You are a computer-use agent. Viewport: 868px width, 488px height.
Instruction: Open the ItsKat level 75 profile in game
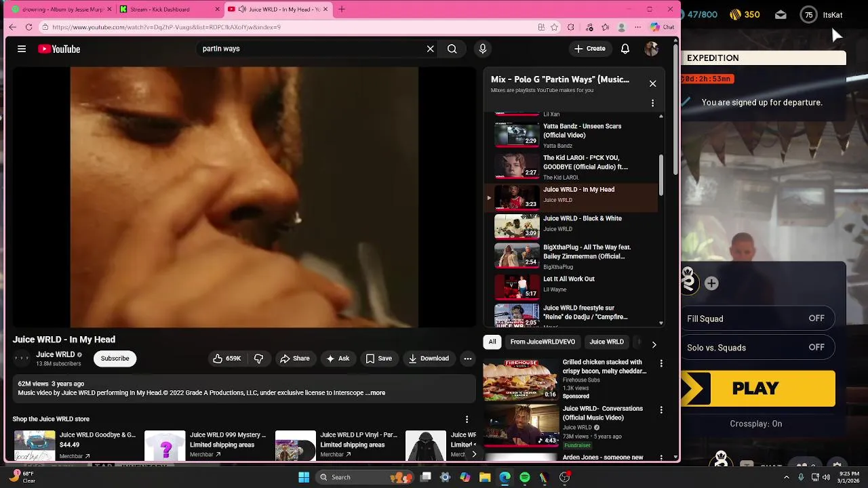click(x=821, y=15)
